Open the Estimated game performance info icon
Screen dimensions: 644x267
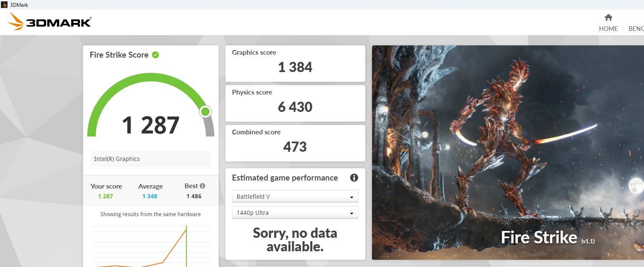point(354,178)
